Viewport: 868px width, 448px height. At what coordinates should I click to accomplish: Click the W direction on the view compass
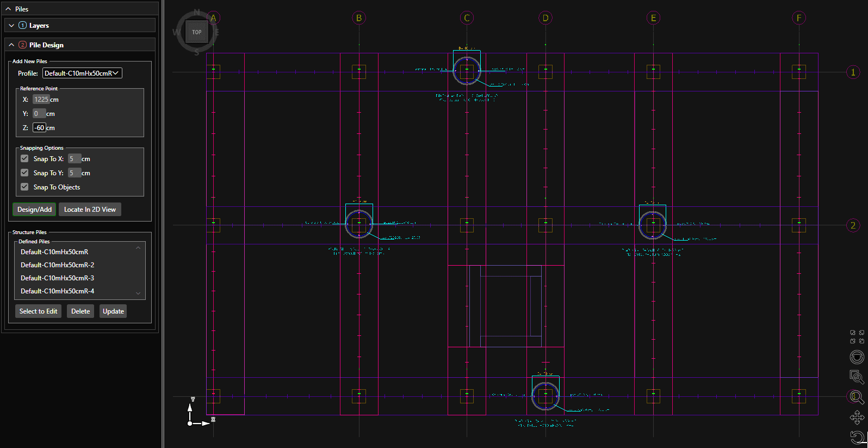176,33
